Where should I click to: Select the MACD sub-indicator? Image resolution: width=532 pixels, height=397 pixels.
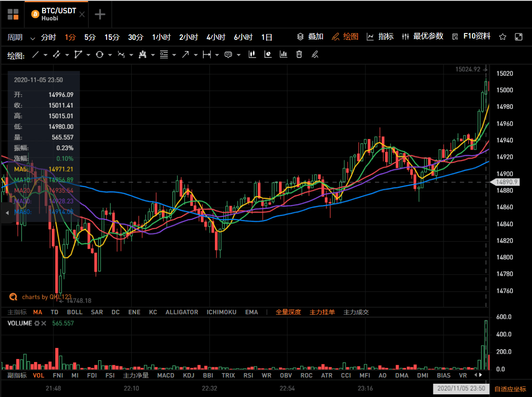coord(166,375)
